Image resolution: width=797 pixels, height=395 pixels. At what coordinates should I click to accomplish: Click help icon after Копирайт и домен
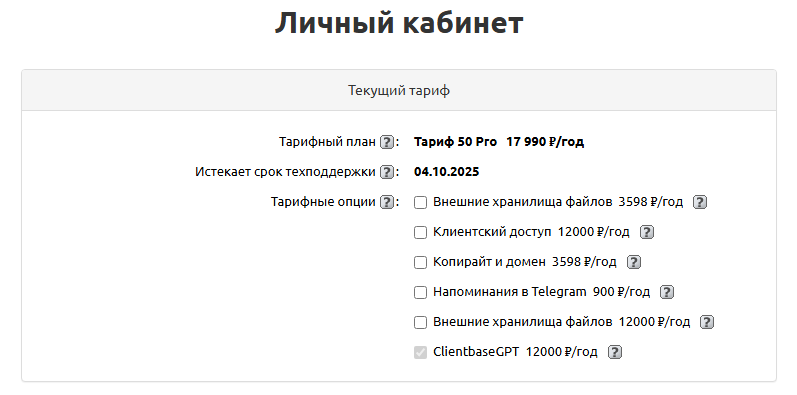pyautogui.click(x=633, y=262)
